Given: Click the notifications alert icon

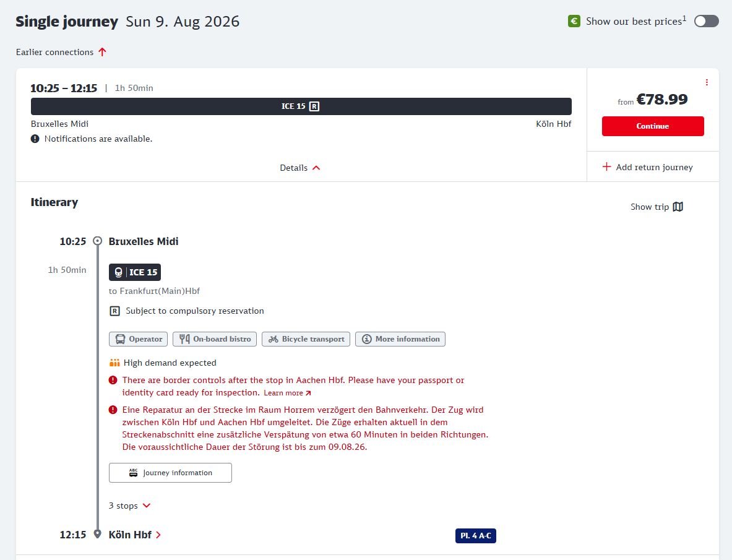Looking at the screenshot, I should [35, 139].
